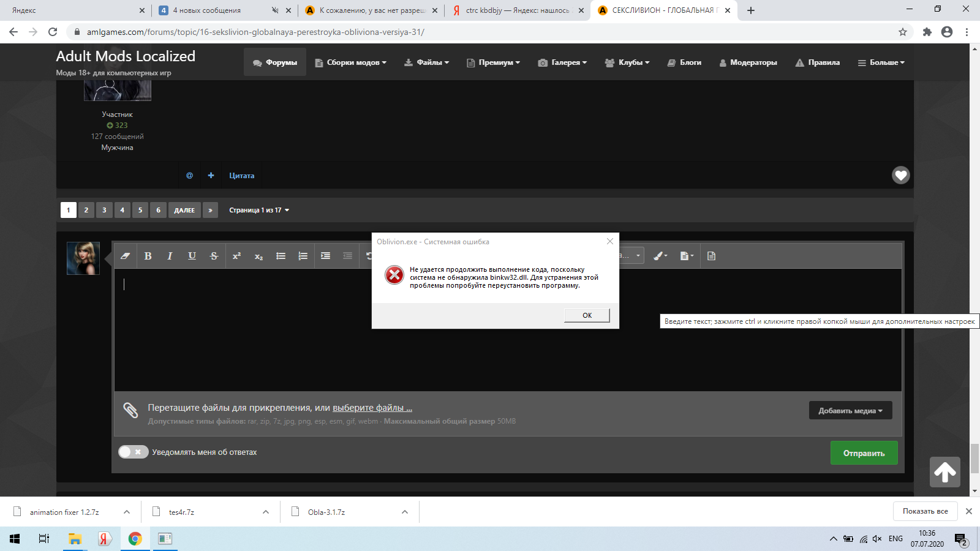
Task: Apply strikethrough formatting
Action: (214, 256)
